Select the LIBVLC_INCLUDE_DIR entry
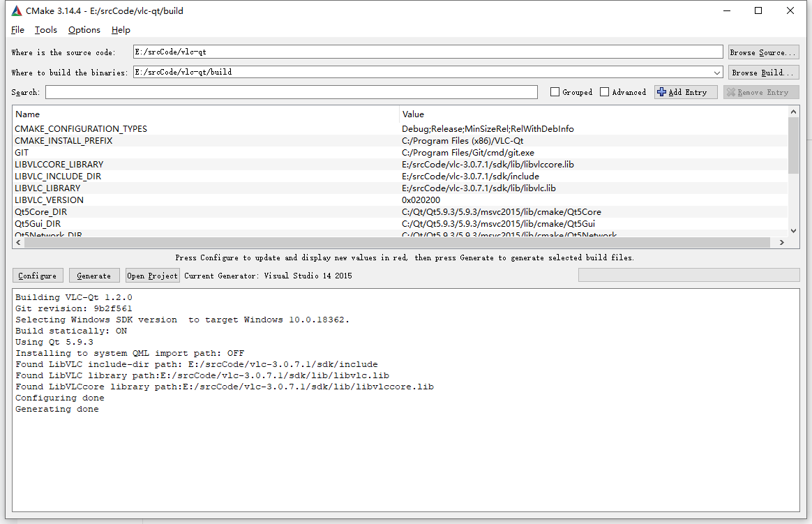The height and width of the screenshot is (524, 812). click(x=58, y=177)
